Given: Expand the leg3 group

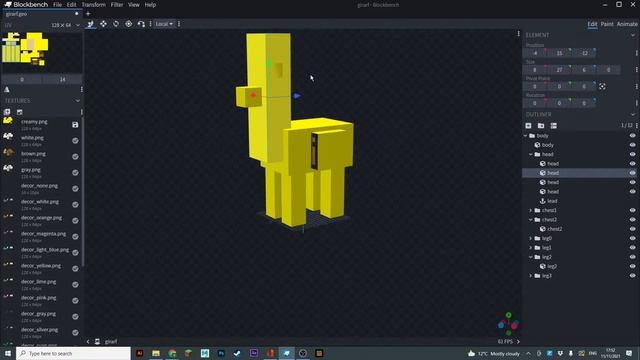Looking at the screenshot, I should click(531, 276).
